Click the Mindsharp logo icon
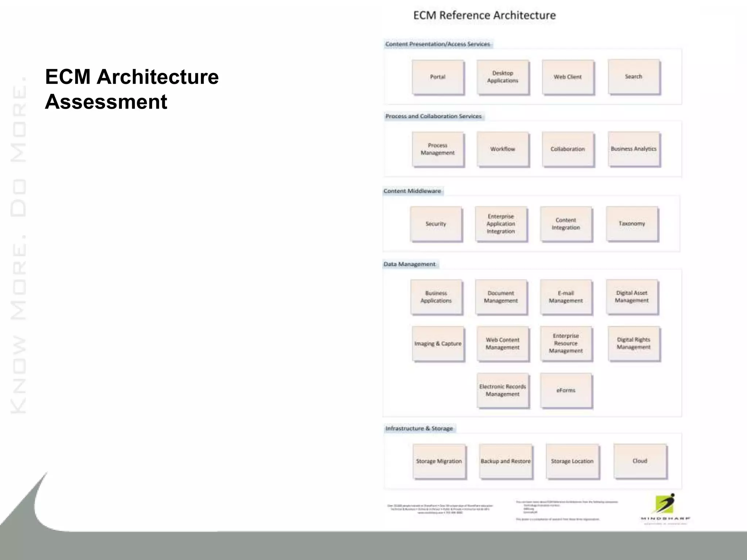The height and width of the screenshot is (560, 747). click(665, 504)
